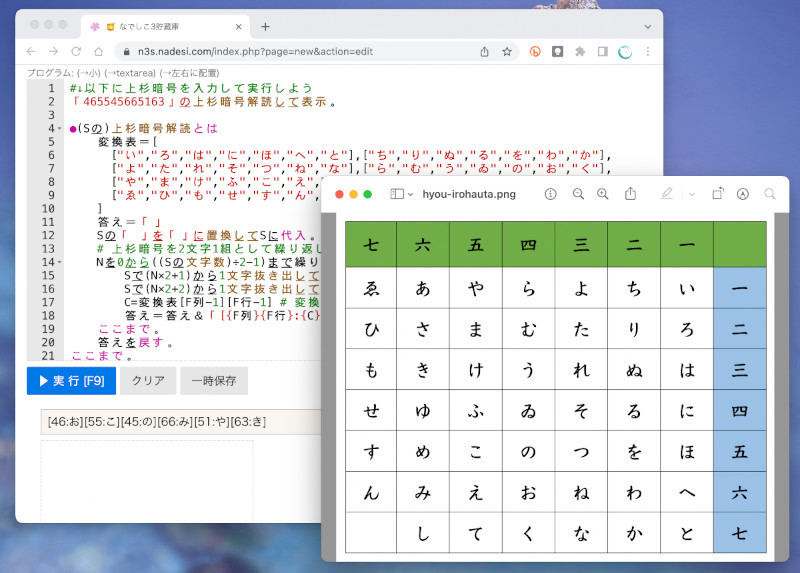The width and height of the screenshot is (800, 573).
Task: Click the blue 三 row label
Action: pos(740,369)
